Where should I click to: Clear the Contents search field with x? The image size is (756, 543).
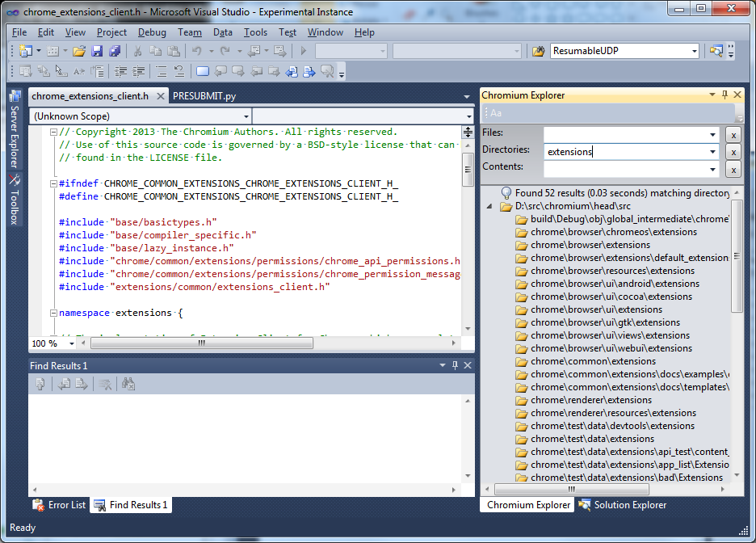[733, 170]
